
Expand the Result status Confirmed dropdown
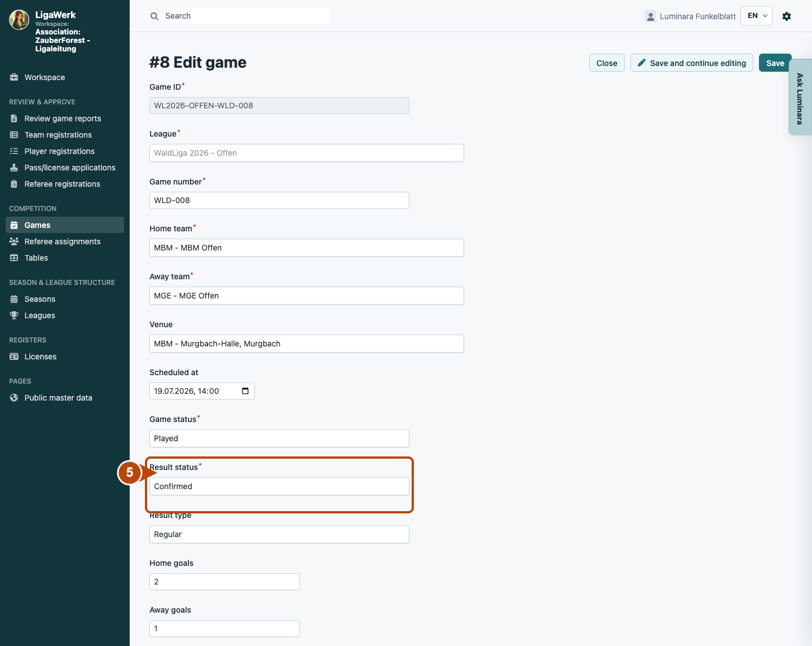tap(279, 486)
